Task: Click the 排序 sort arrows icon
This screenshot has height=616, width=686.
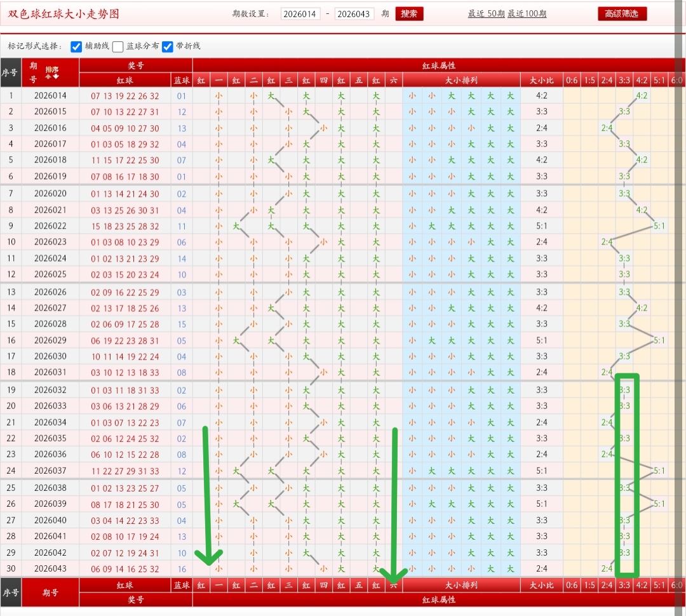Action: click(51, 76)
